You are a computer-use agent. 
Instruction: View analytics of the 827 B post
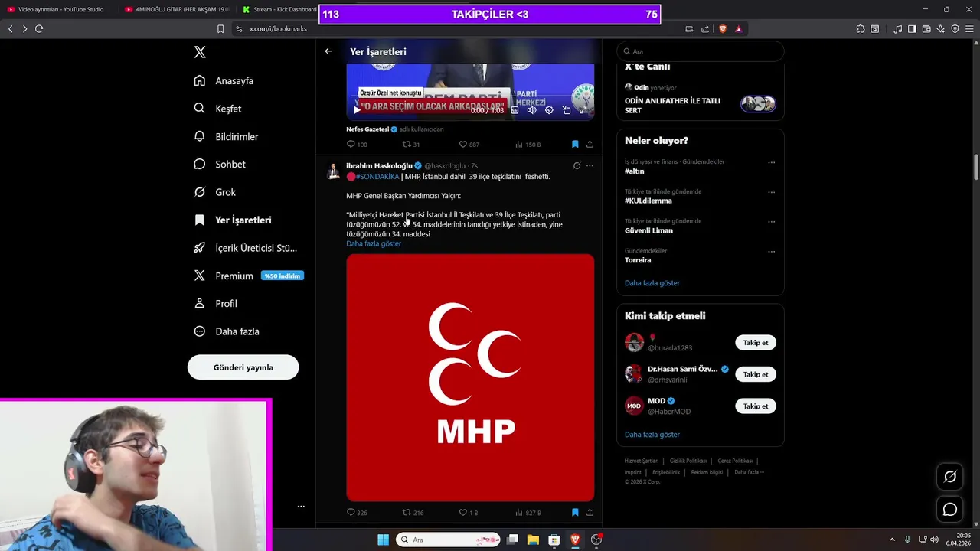[x=528, y=513]
